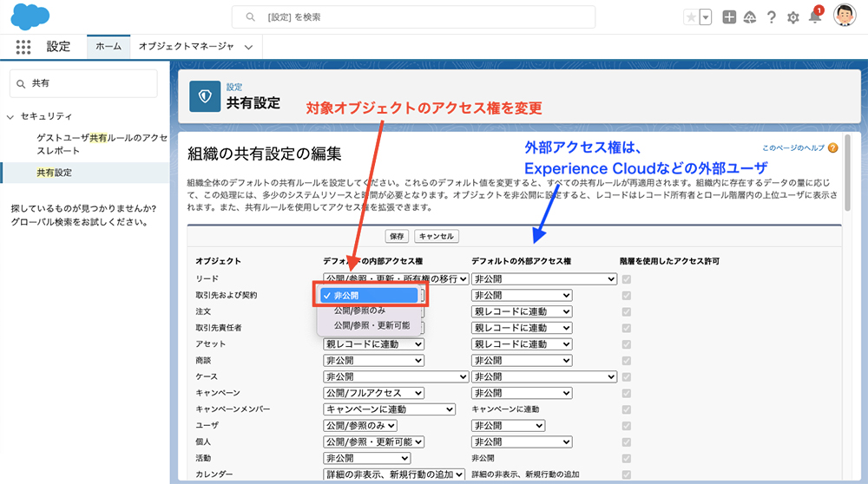868x484 pixels.
Task: Open ユーザ external access dropdown
Action: click(508, 426)
